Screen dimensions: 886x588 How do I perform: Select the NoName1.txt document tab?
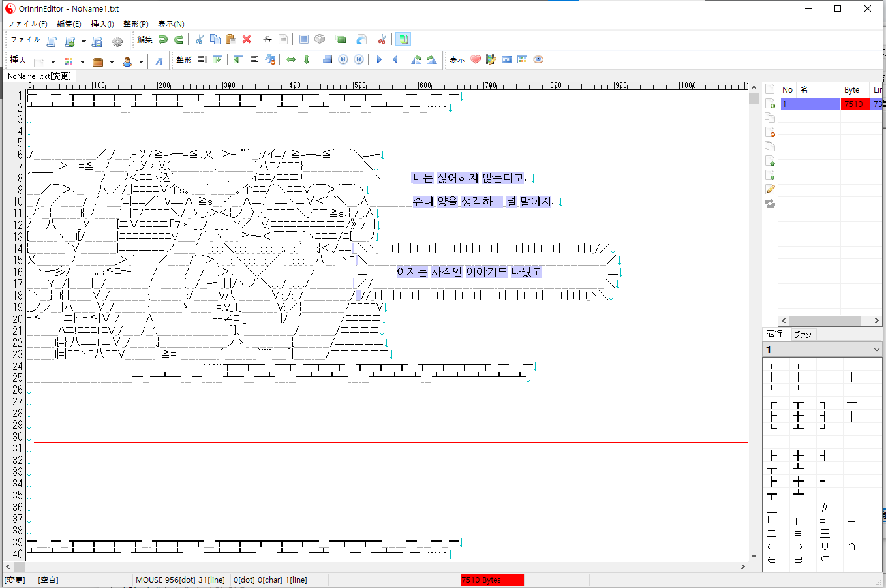point(39,76)
